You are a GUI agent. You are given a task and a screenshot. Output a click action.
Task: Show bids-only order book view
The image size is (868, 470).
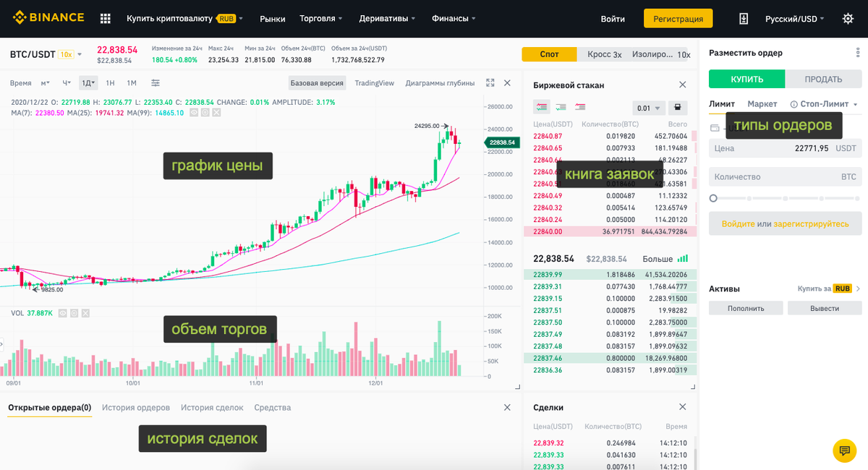(x=561, y=107)
